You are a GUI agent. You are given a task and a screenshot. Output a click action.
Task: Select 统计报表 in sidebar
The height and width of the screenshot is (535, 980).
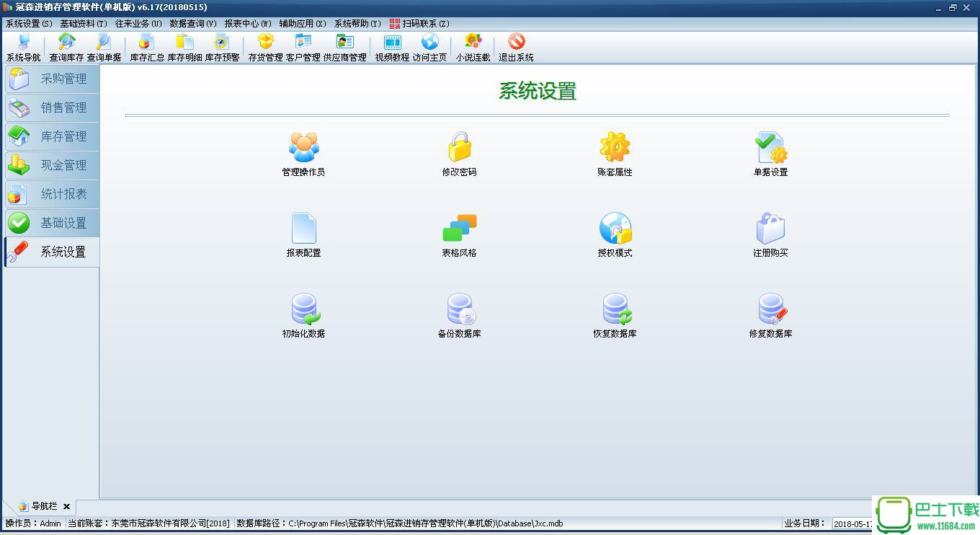[x=52, y=194]
